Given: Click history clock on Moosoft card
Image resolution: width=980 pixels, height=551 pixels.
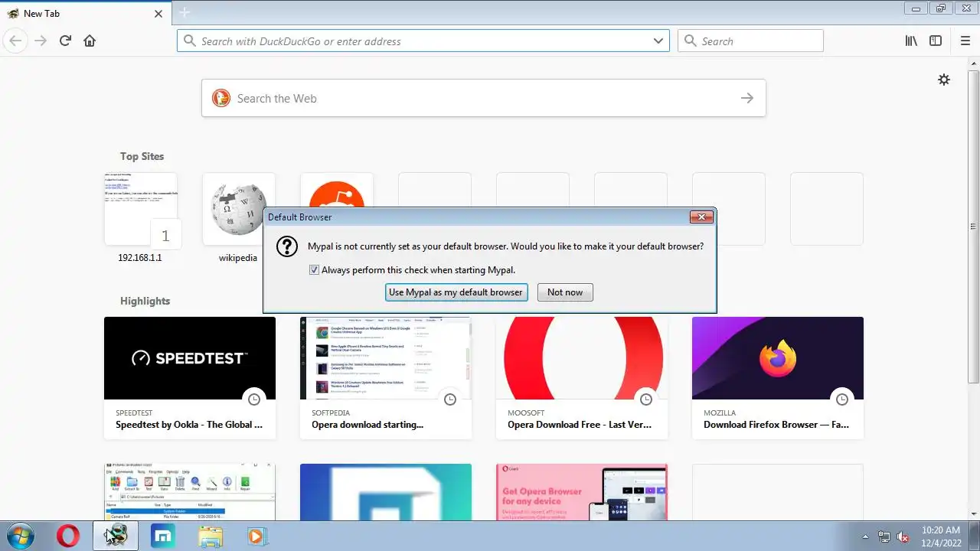Looking at the screenshot, I should tap(646, 399).
